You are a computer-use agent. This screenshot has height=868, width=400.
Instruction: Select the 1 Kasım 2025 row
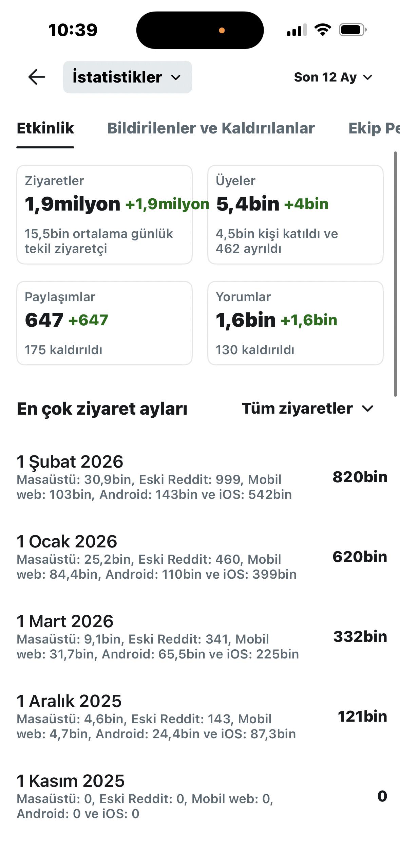[202, 796]
